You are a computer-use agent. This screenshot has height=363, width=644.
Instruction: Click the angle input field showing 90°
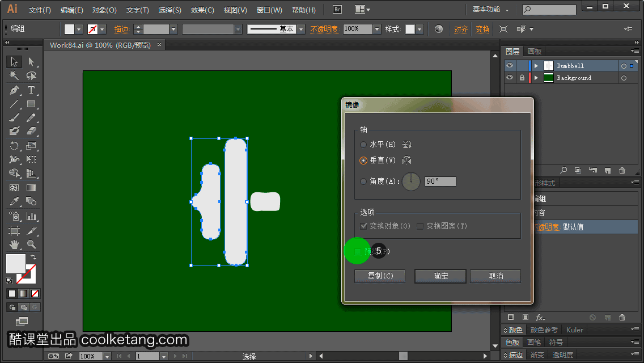pos(440,181)
